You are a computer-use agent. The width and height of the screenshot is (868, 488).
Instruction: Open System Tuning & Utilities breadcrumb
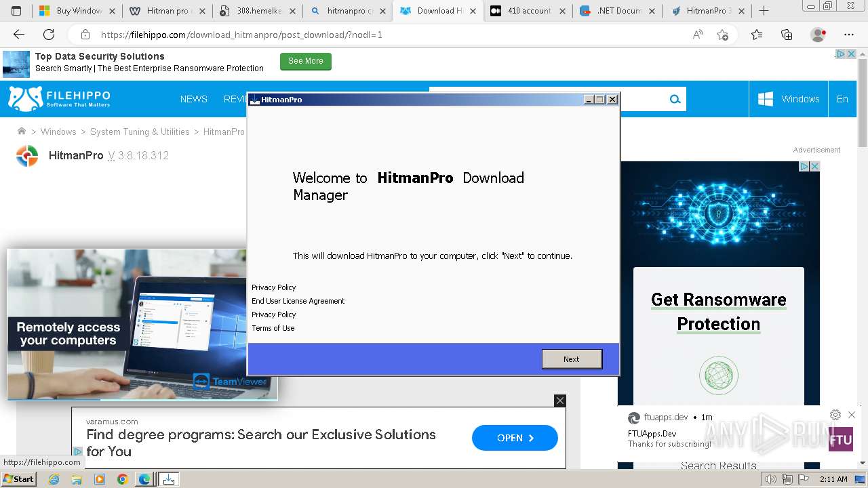140,131
